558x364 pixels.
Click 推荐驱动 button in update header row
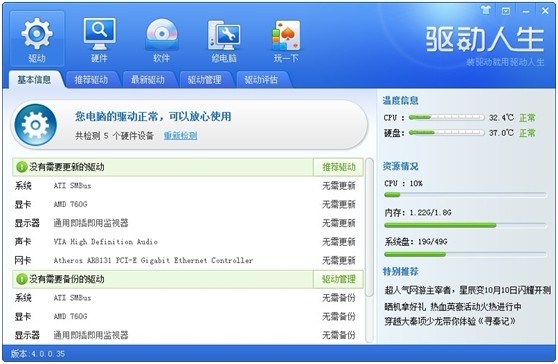click(338, 167)
